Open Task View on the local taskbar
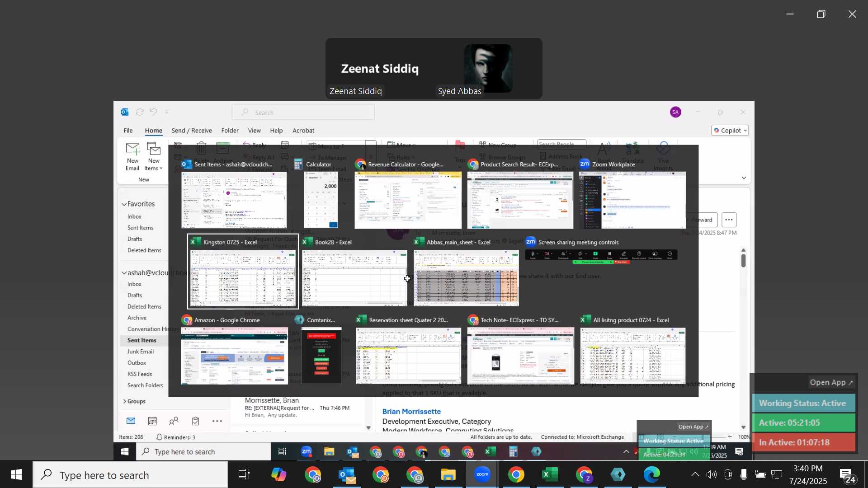This screenshot has width=868, height=488. pyautogui.click(x=244, y=475)
